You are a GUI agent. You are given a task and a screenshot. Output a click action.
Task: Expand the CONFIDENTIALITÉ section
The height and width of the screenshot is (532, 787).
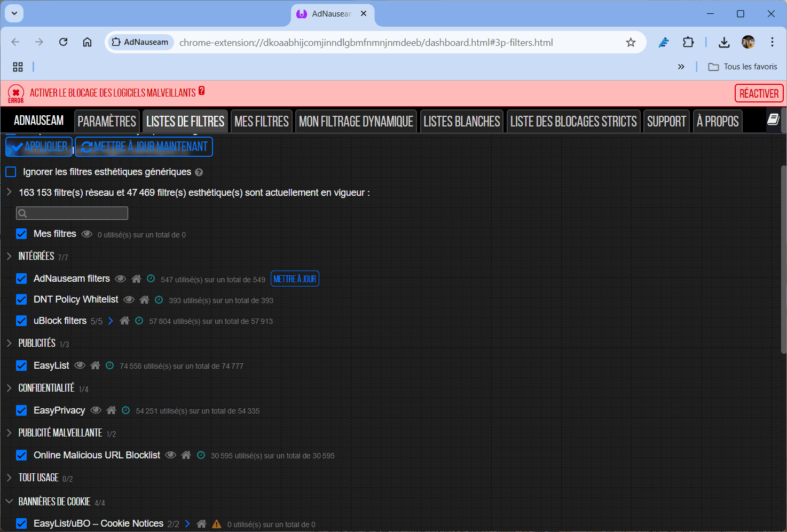click(9, 388)
